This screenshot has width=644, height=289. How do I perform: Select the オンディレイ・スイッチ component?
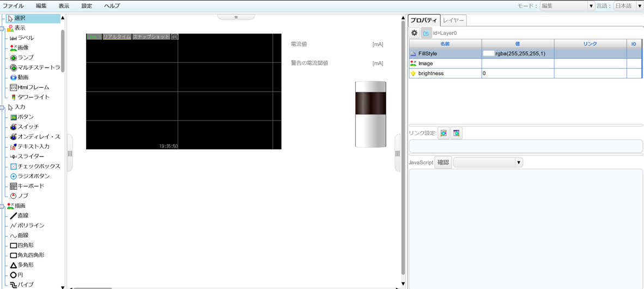pos(35,136)
